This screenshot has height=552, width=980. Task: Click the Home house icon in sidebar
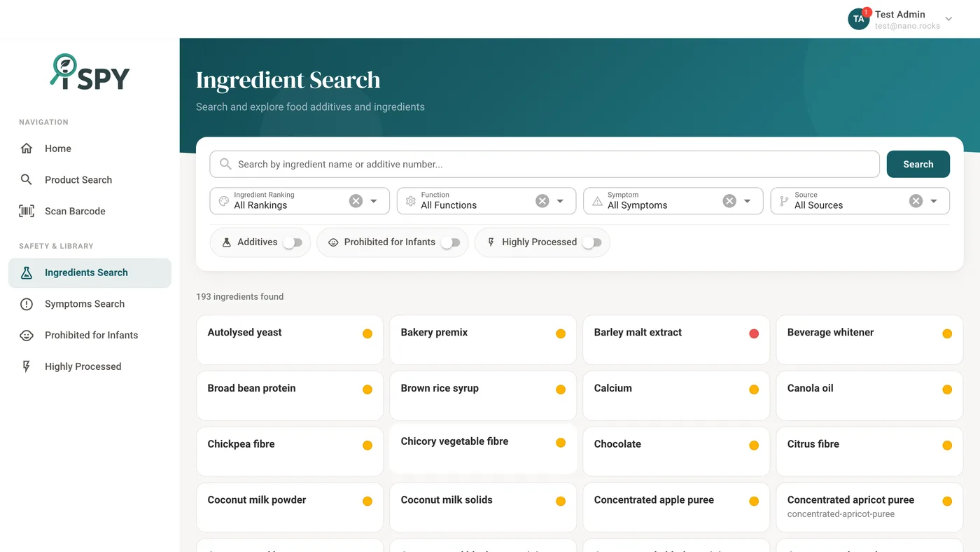coord(27,149)
